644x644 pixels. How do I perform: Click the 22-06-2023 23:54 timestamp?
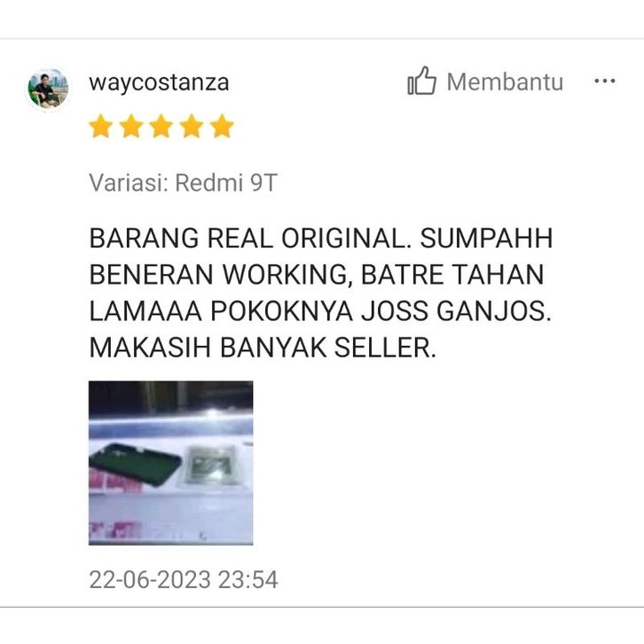tap(184, 579)
